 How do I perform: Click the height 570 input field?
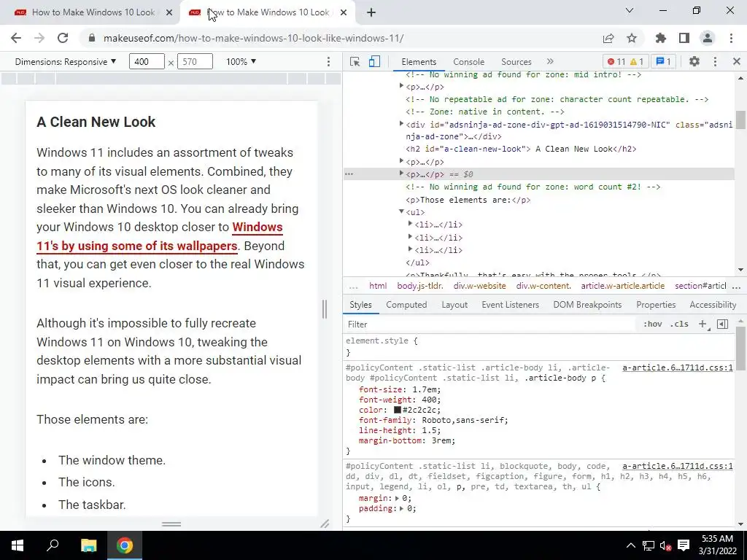coord(194,61)
